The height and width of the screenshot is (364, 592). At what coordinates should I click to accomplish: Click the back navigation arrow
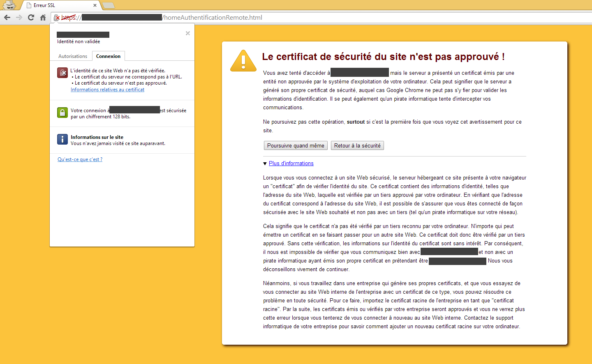click(7, 18)
